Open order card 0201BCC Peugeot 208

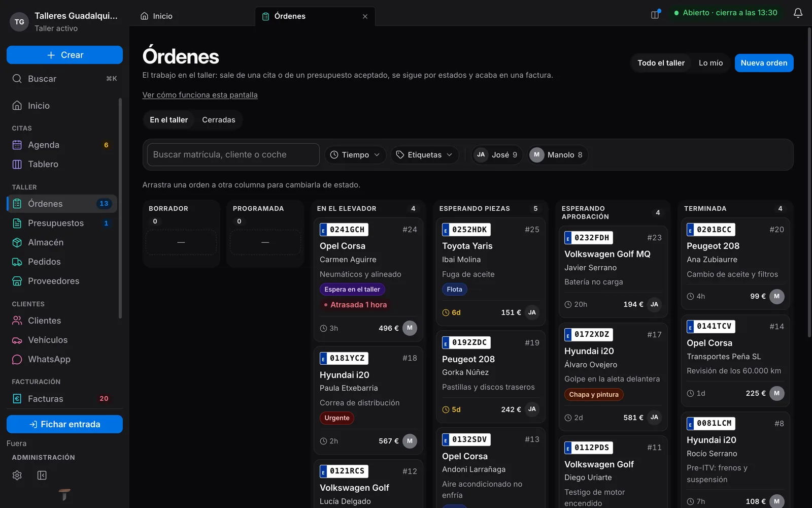(735, 264)
